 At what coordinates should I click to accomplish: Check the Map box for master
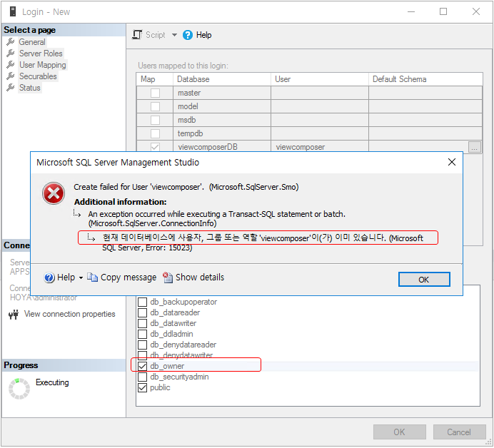pos(155,93)
